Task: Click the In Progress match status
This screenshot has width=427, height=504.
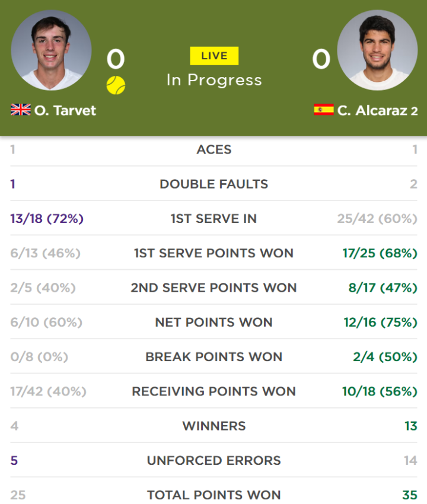Action: [214, 80]
